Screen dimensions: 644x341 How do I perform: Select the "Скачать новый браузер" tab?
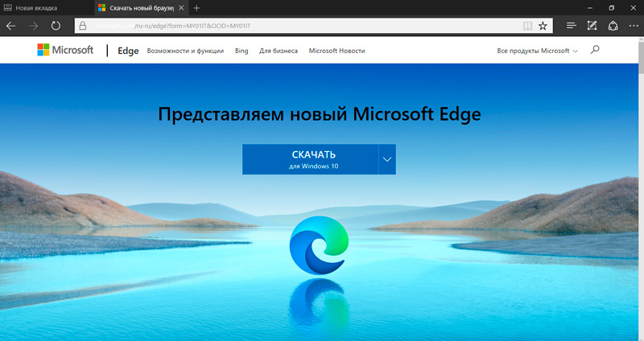click(142, 8)
